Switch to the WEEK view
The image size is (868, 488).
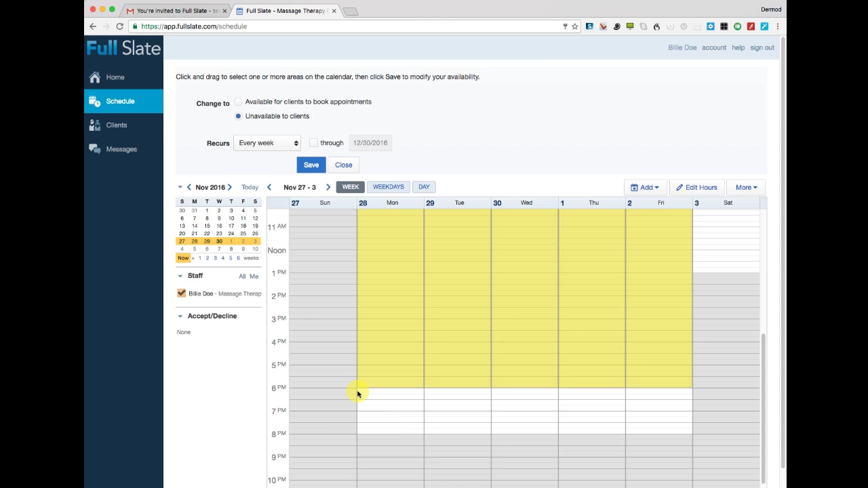[x=351, y=187]
